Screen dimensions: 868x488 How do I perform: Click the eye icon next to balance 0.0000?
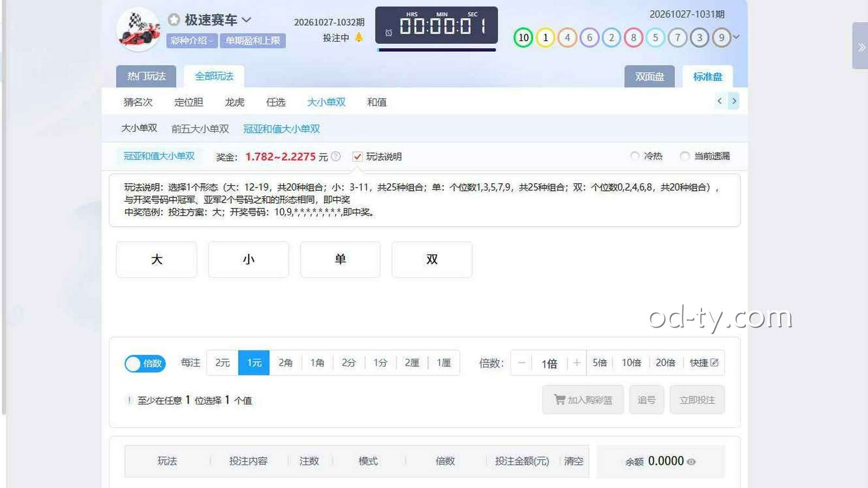coord(691,462)
